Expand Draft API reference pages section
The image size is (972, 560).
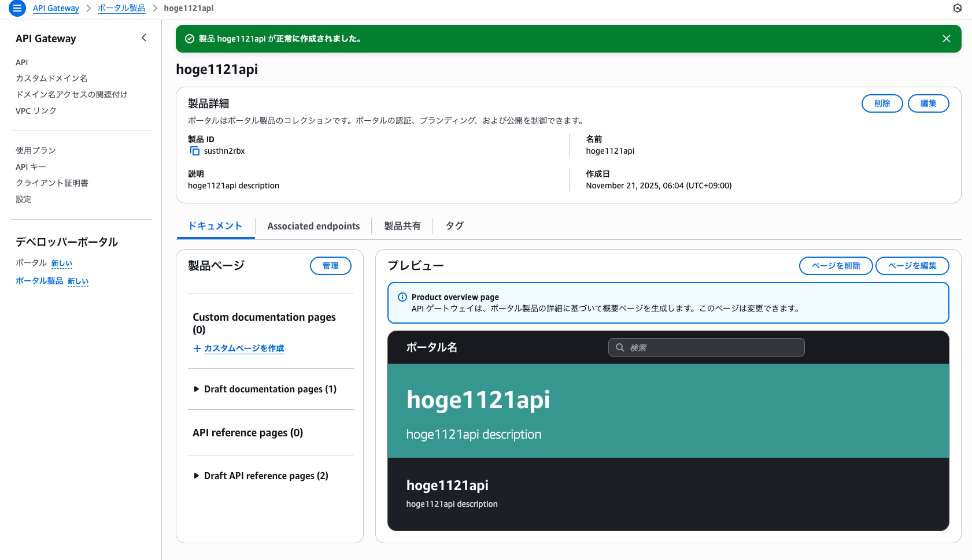[197, 476]
